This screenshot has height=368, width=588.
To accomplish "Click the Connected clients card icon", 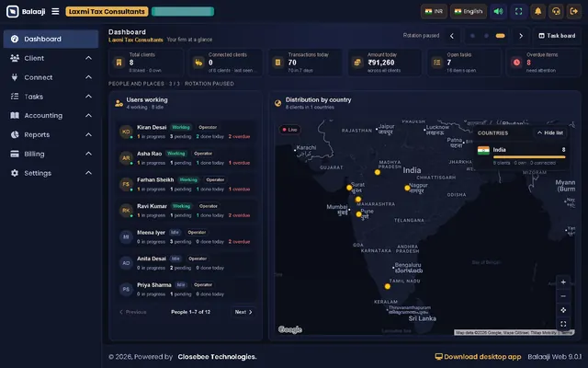I will pos(198,63).
